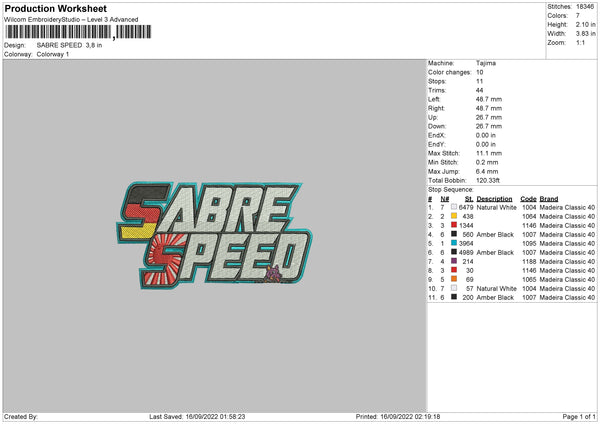Click the 'Code' column header

point(528,199)
